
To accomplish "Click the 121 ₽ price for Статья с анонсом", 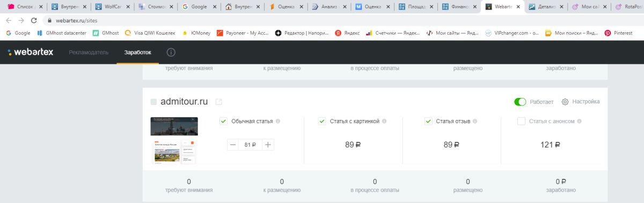I will [x=550, y=145].
